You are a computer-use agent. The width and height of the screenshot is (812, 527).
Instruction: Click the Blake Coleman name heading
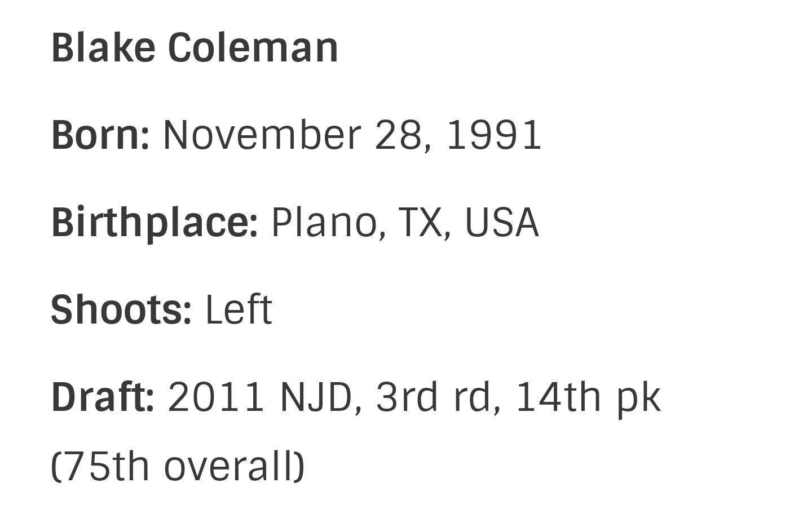195,47
